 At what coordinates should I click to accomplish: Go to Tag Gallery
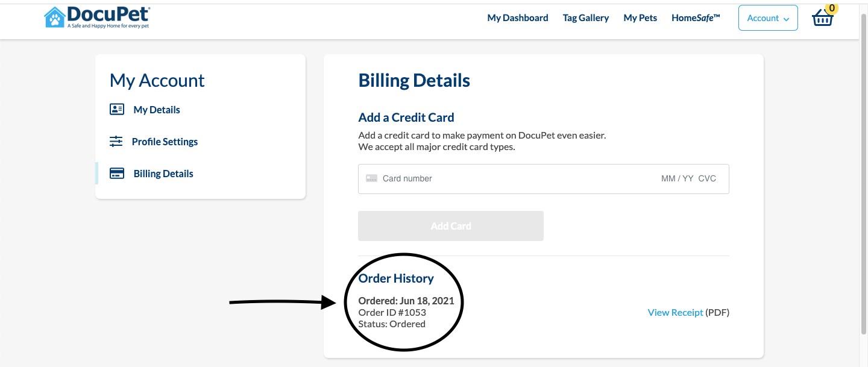[586, 18]
